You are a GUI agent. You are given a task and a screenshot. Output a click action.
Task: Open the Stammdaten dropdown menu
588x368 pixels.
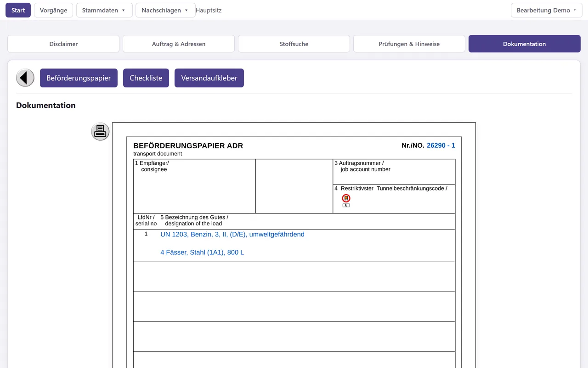pyautogui.click(x=104, y=10)
